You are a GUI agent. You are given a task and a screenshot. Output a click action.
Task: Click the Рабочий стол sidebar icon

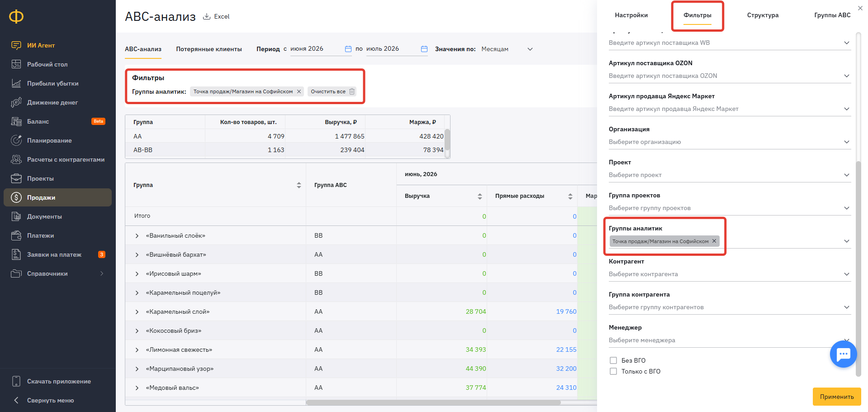(16, 64)
